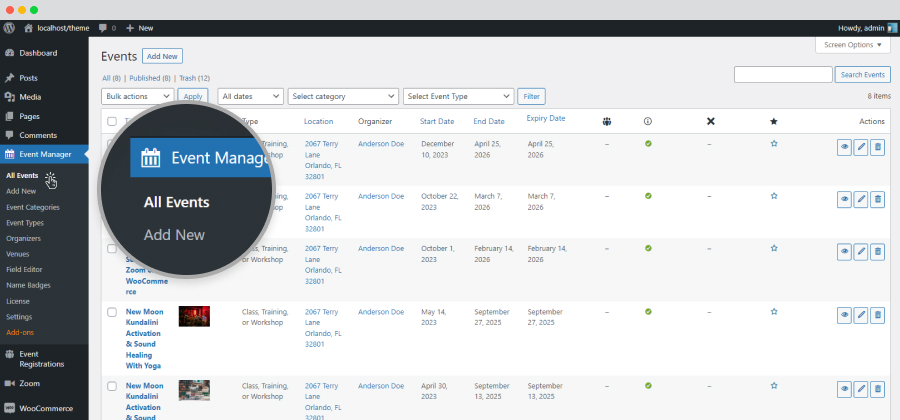
Task: Edit event starting October 1, 2023 (pencil icon)
Action: coord(861,252)
